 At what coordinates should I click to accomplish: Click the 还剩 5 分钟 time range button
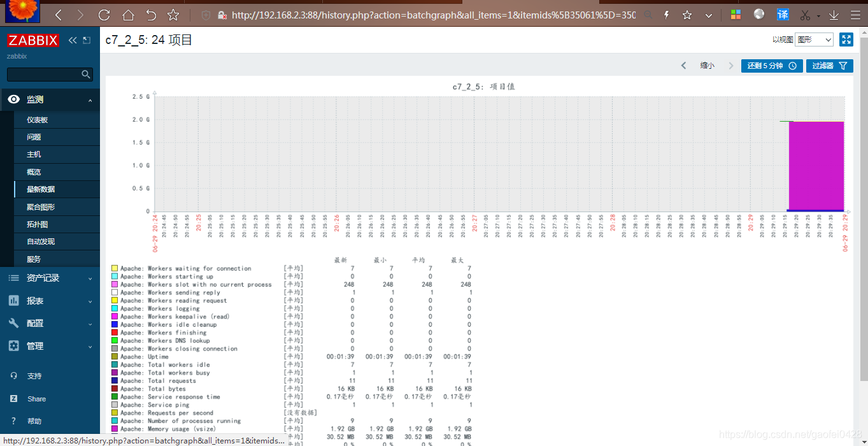click(x=772, y=66)
